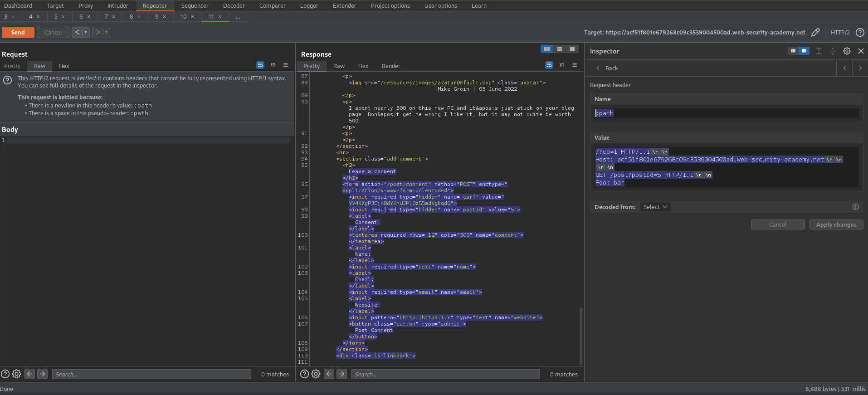Switch to the Intruder tab
Screen dimensions: 868x395
click(118, 5)
